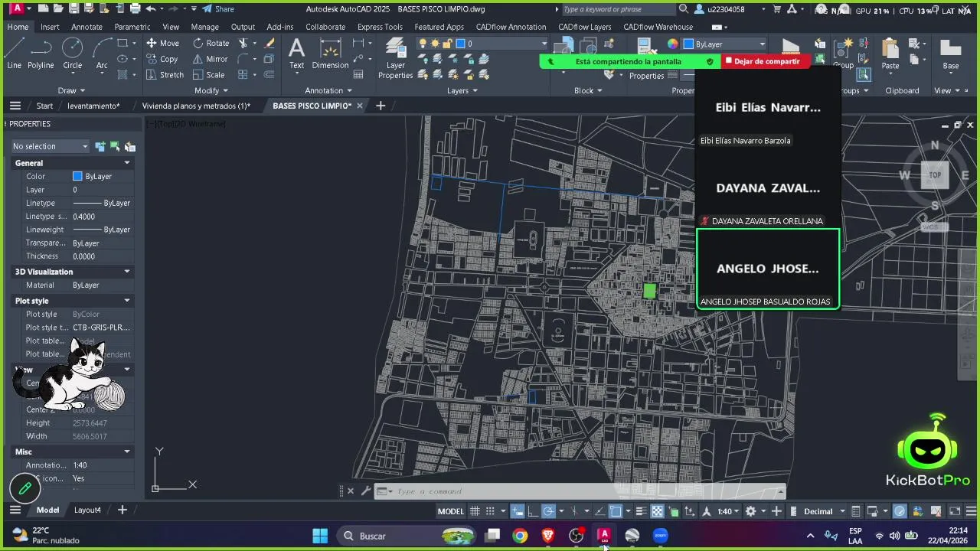Viewport: 980px width, 551px height.
Task: Click the Share button
Action: coord(218,8)
